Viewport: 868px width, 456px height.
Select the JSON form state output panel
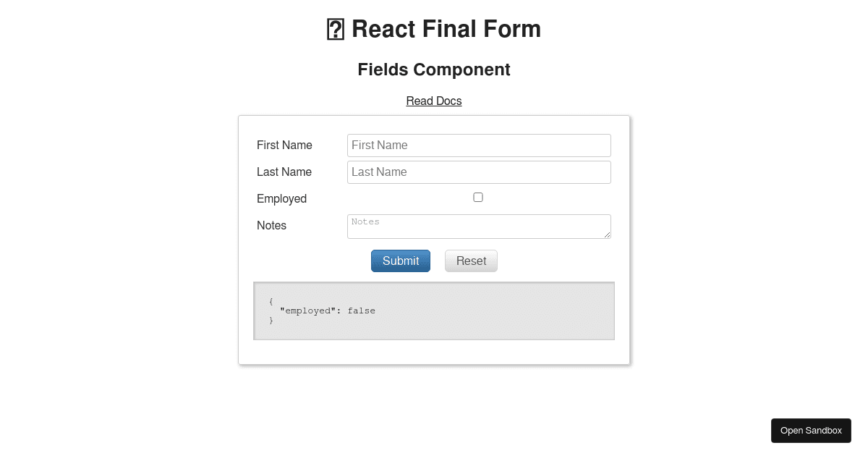(433, 311)
